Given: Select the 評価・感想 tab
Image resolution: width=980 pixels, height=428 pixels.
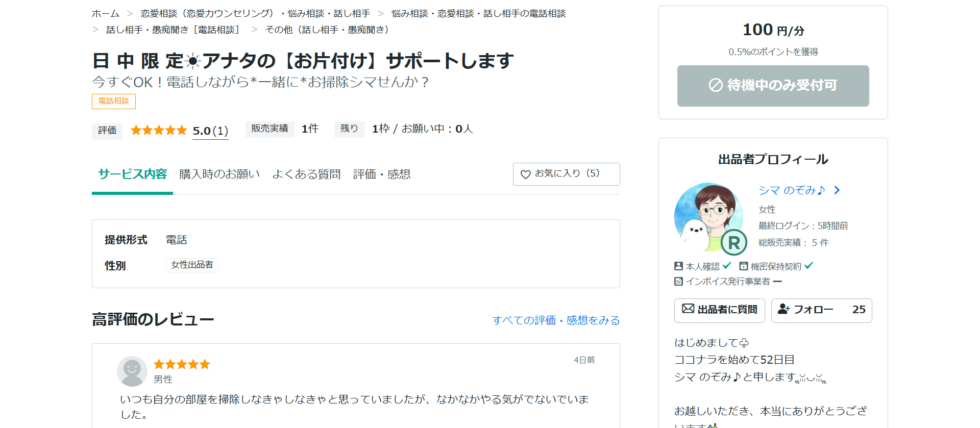Looking at the screenshot, I should tap(382, 174).
